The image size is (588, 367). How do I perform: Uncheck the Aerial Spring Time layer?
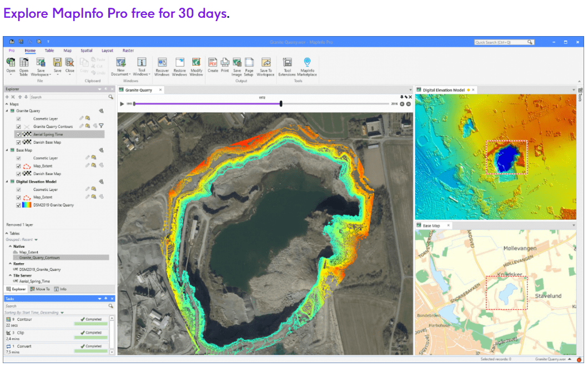click(18, 134)
